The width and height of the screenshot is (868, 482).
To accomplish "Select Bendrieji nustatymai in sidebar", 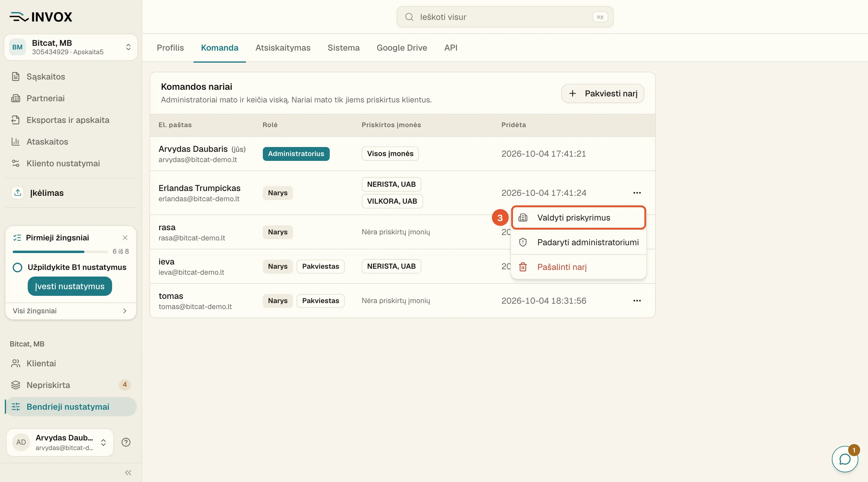I will [x=71, y=407].
